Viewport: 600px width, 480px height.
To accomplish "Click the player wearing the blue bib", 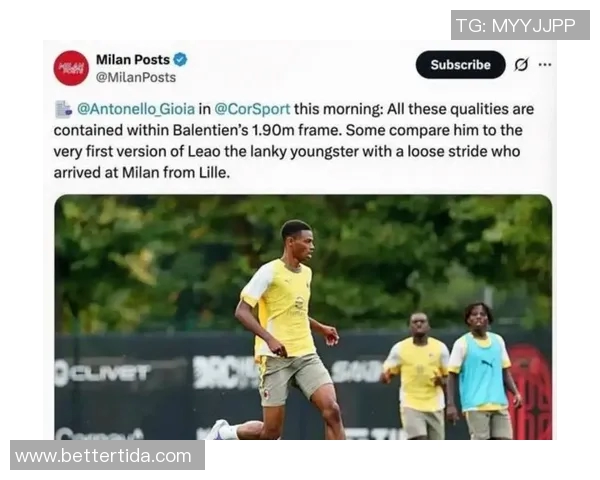I will (x=484, y=371).
